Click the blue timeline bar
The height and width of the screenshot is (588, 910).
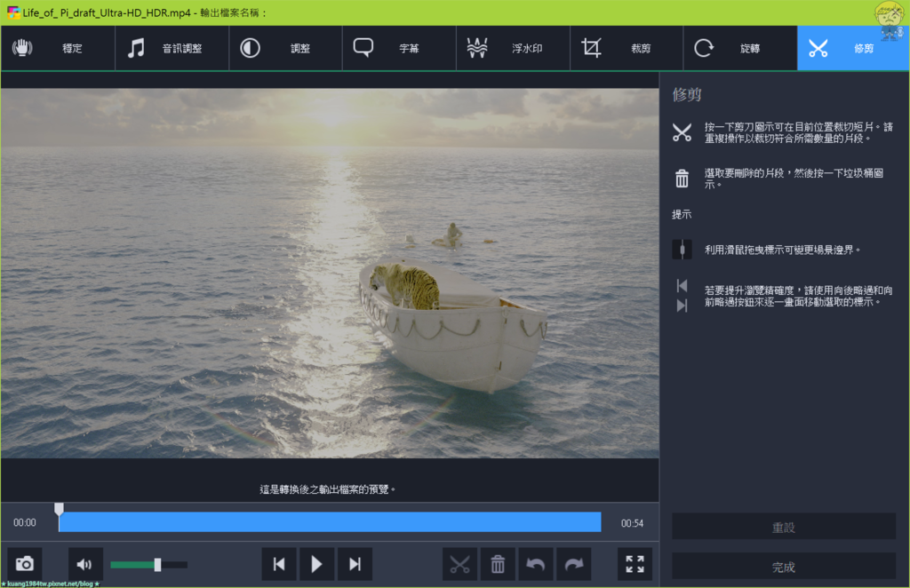coord(330,522)
